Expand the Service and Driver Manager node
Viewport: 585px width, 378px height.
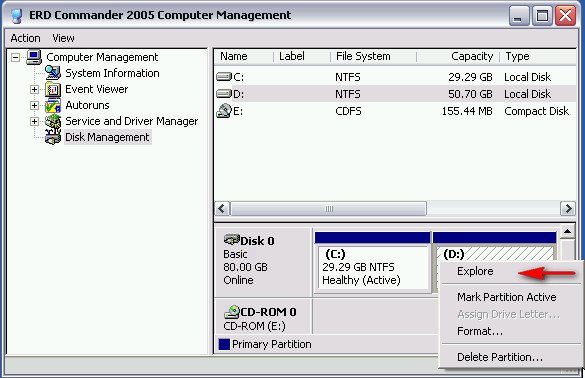click(x=34, y=121)
